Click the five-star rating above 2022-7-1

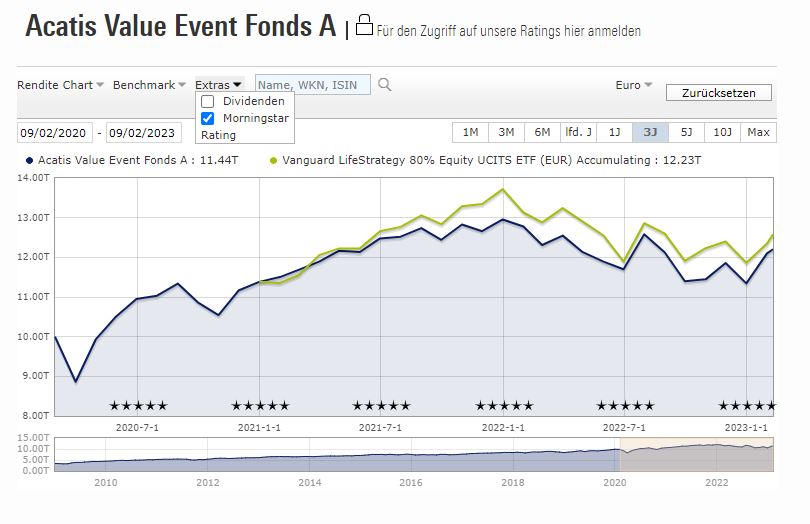coord(625,406)
